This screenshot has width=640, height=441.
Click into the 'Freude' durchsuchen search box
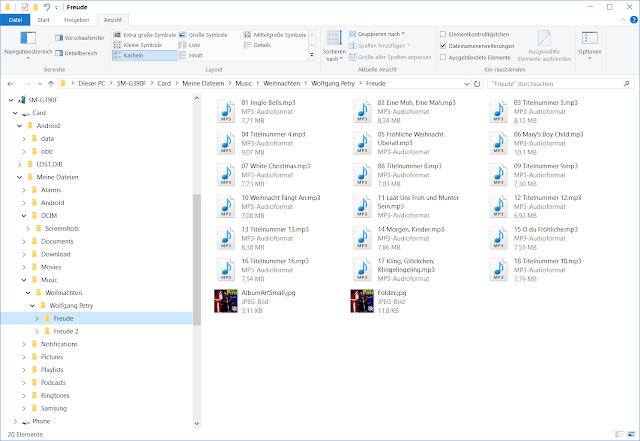557,84
